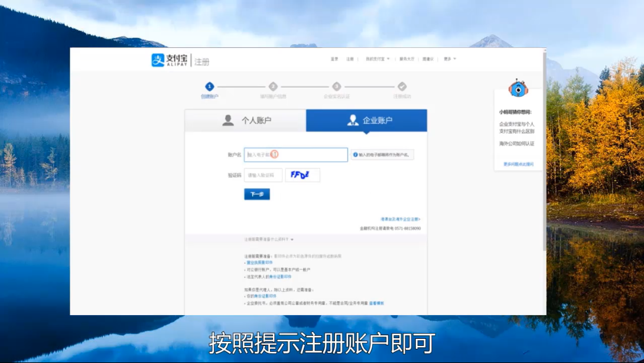This screenshot has height=363, width=644.
Task: Focus the 验证码 captcha input box
Action: click(263, 175)
